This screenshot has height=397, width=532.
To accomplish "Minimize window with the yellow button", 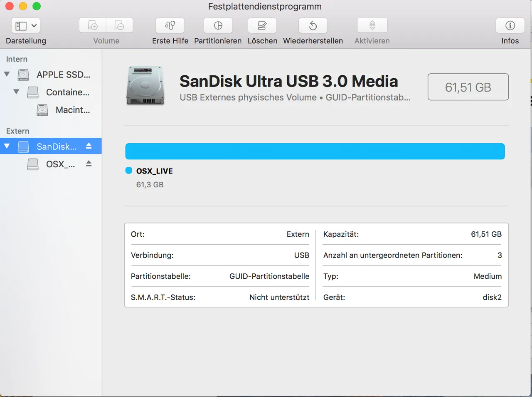I will [23, 6].
